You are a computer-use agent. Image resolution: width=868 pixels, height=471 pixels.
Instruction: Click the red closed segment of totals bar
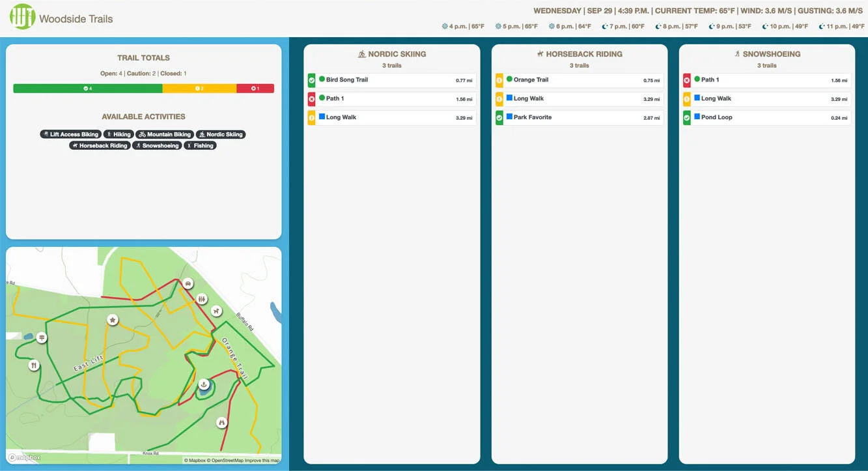pyautogui.click(x=255, y=88)
